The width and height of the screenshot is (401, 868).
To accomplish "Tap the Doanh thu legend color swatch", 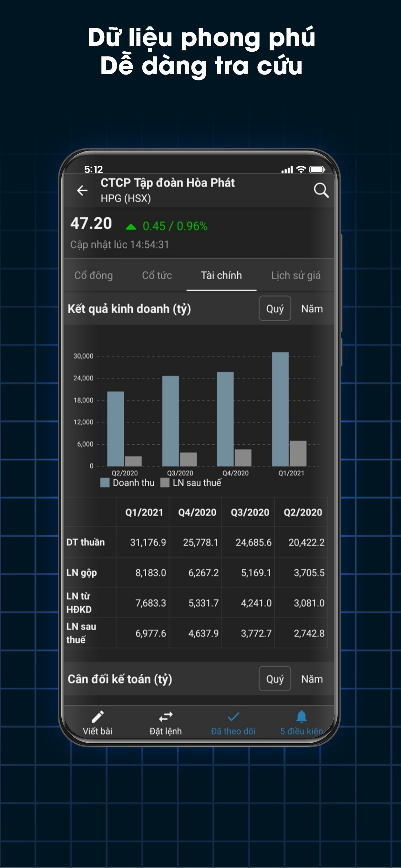I will coord(105,483).
